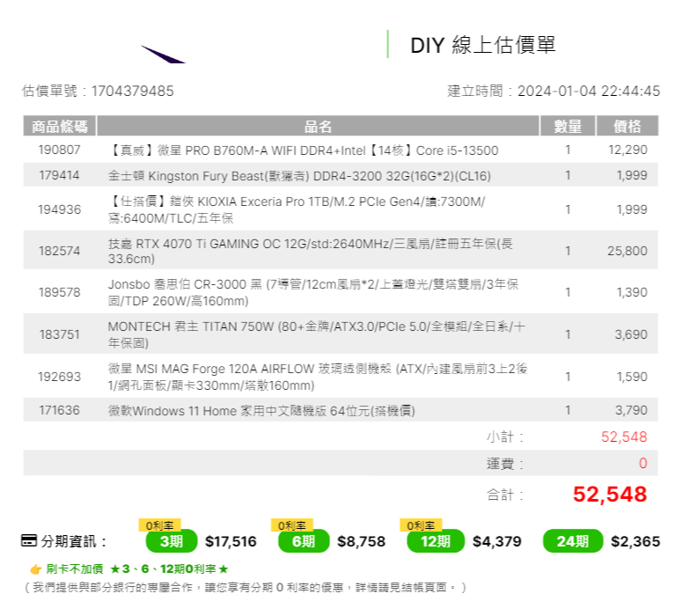Click the 12期 amount $4,379
Screen dimensions: 682x616
point(496,541)
